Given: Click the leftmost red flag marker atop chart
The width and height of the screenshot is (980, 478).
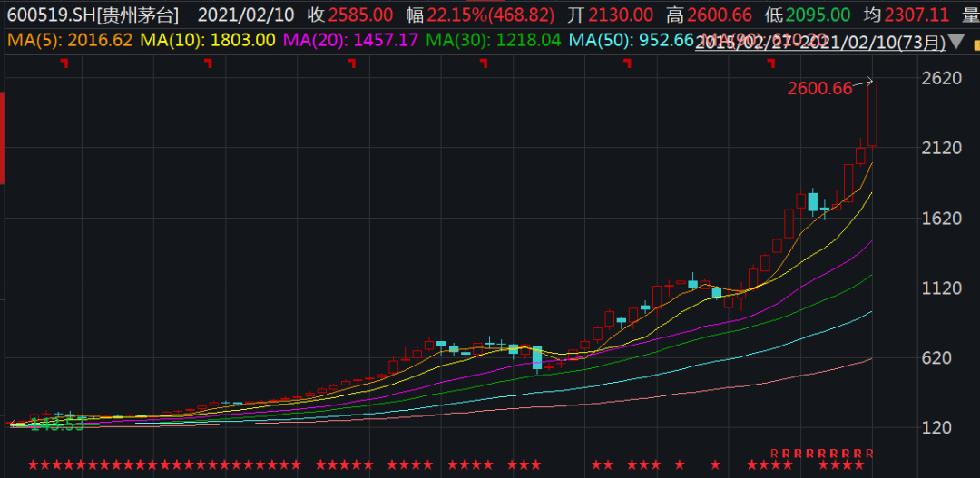Looking at the screenshot, I should pyautogui.click(x=64, y=63).
